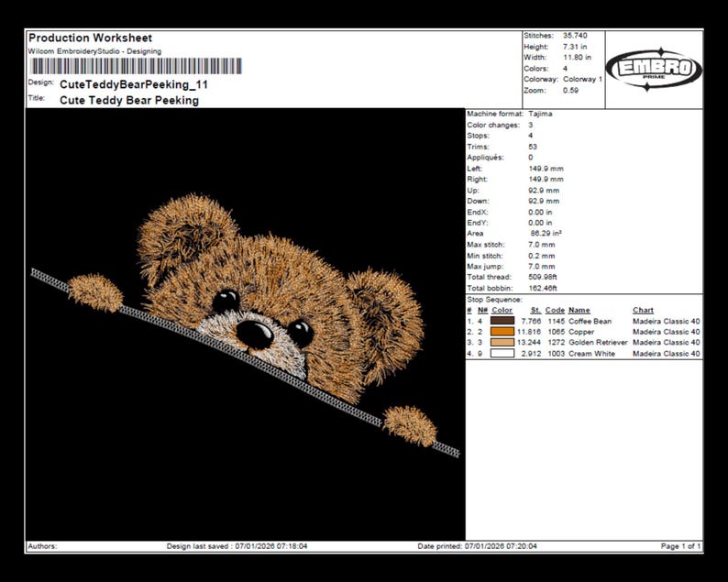Click the Golden Retriever color swatch
The height and width of the screenshot is (582, 728).
502,343
